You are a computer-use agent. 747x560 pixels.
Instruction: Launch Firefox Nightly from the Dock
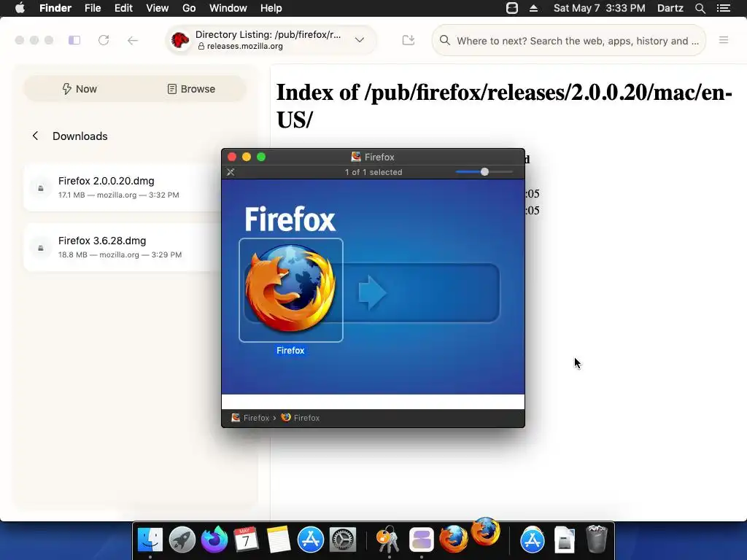coord(214,540)
